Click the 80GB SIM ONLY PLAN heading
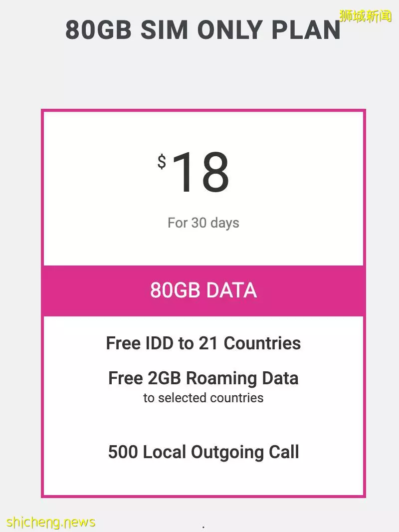Viewport: 399px width, 532px height. [202, 30]
